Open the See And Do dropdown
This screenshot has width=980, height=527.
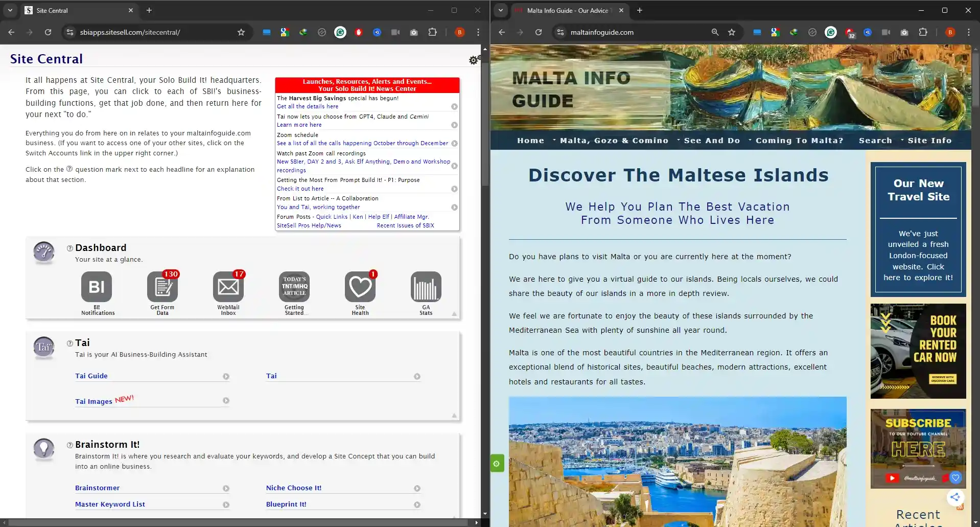click(711, 140)
